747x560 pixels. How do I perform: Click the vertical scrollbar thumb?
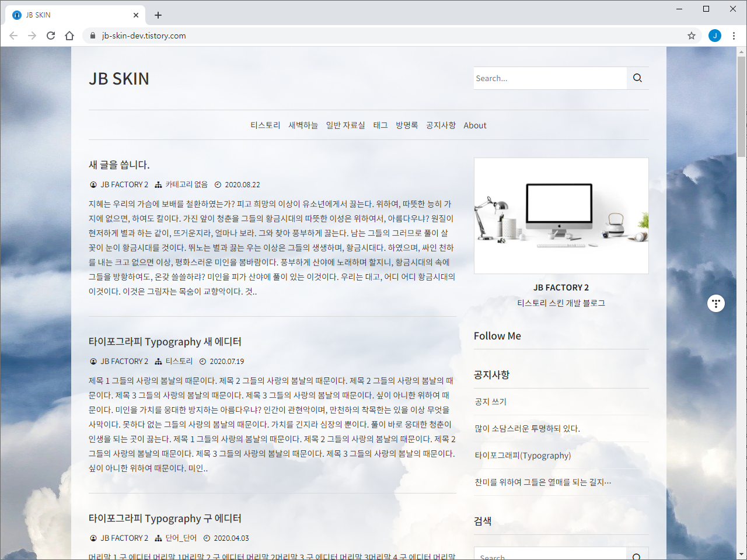pyautogui.click(x=742, y=106)
